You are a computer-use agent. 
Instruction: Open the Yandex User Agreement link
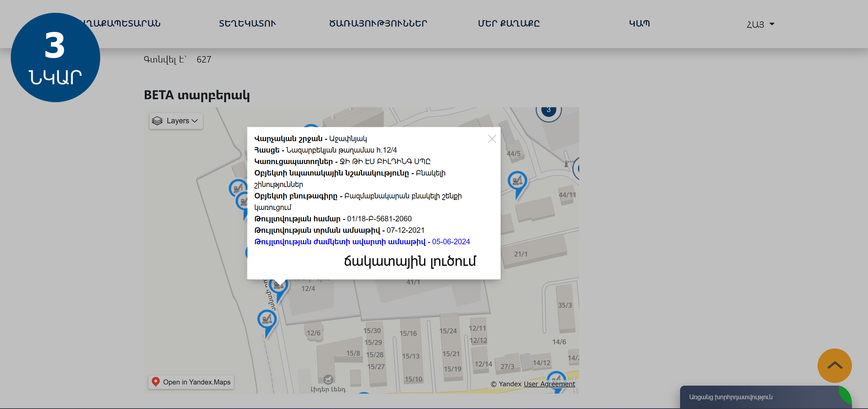[549, 384]
